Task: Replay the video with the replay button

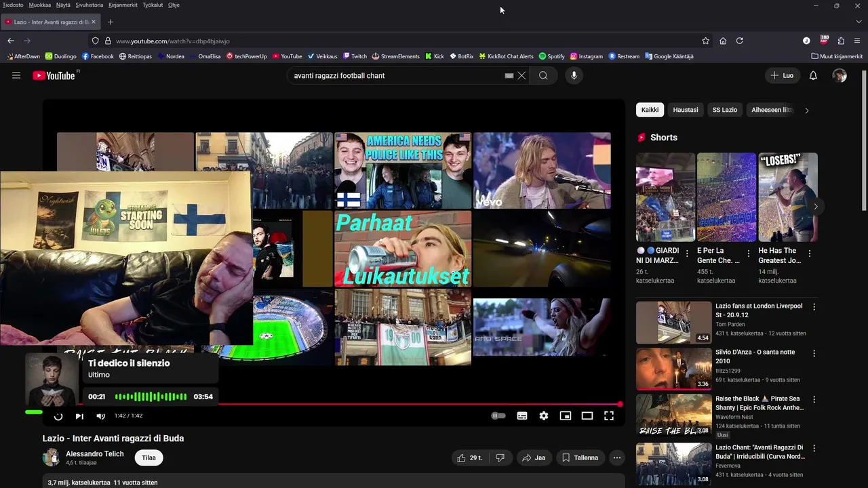Action: pos(58,416)
